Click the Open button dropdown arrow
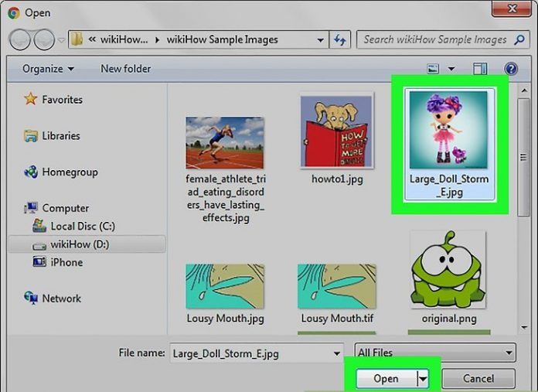This screenshot has width=538, height=392. (x=423, y=379)
